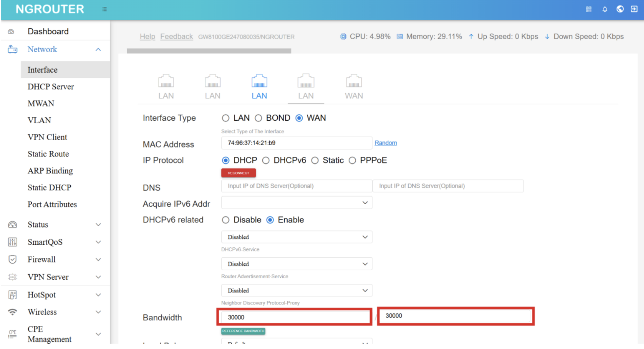Select the WAN port icon
The image size is (644, 349).
click(x=354, y=81)
